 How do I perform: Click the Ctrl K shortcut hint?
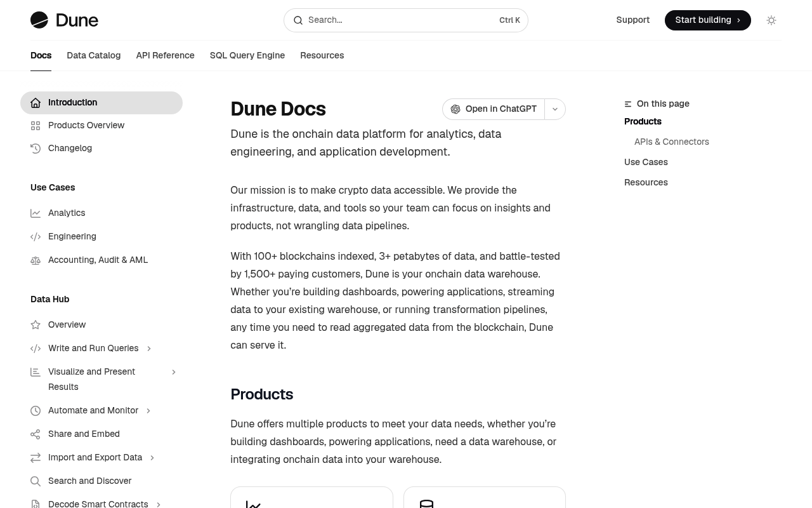click(x=509, y=20)
